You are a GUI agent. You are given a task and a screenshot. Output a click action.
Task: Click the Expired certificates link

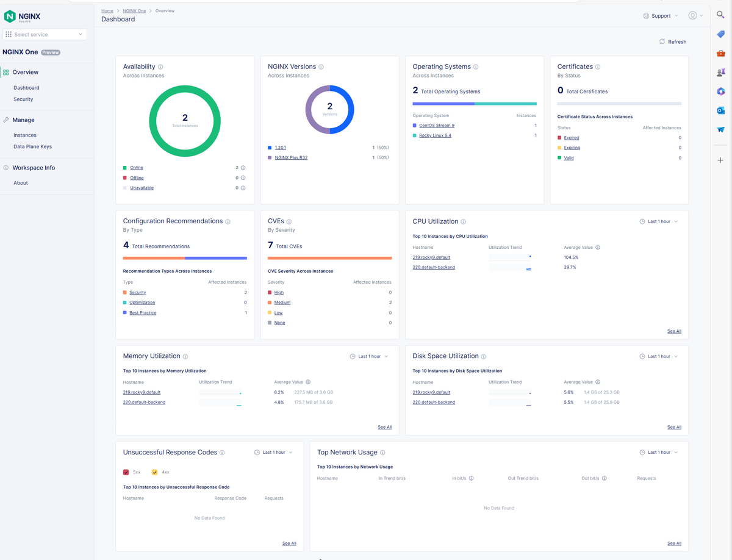click(572, 138)
